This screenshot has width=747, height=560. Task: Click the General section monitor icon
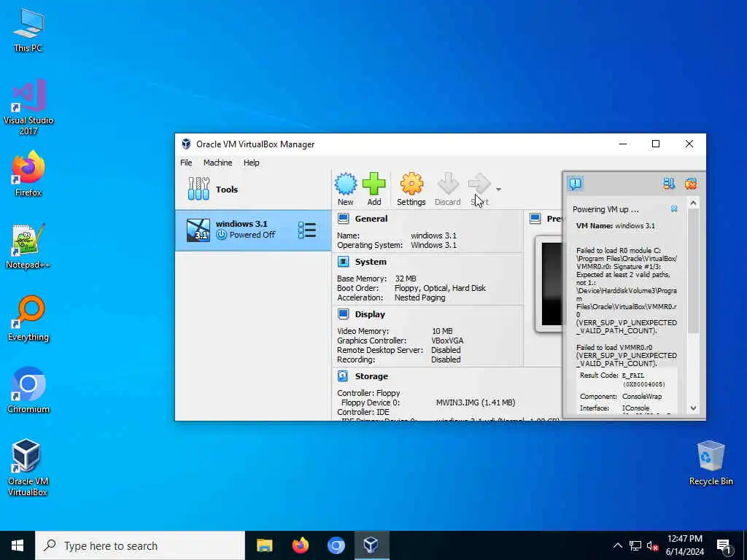343,219
